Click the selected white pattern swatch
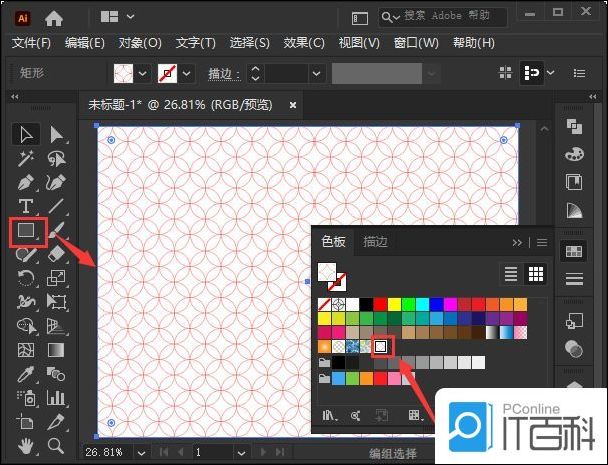The height and width of the screenshot is (465, 608). 380,346
